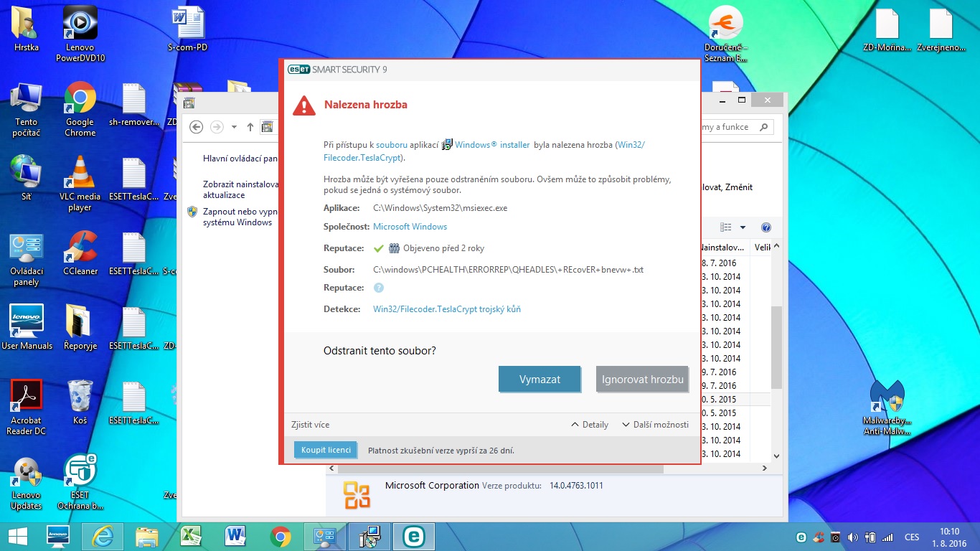Collapse the Detaily section in ESET dialog
The height and width of the screenshot is (551, 980).
click(590, 425)
